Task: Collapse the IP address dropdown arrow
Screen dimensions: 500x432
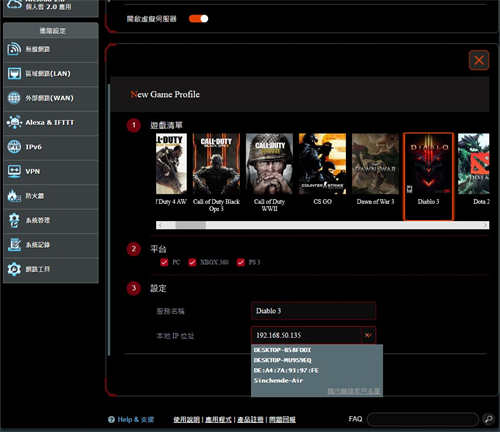Action: click(x=368, y=335)
